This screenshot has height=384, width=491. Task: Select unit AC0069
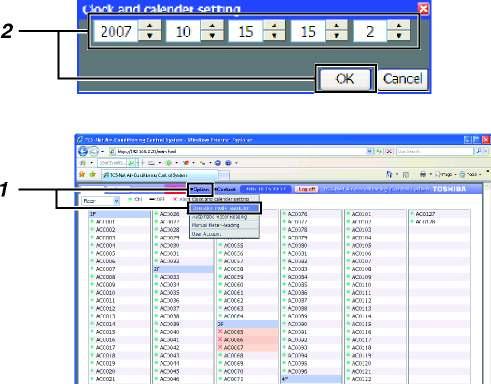(234, 363)
